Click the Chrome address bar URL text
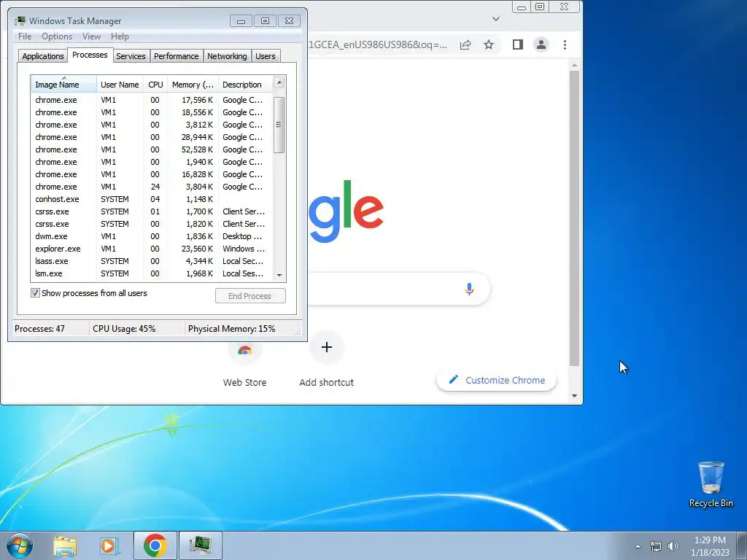Image resolution: width=747 pixels, height=560 pixels. [x=379, y=44]
